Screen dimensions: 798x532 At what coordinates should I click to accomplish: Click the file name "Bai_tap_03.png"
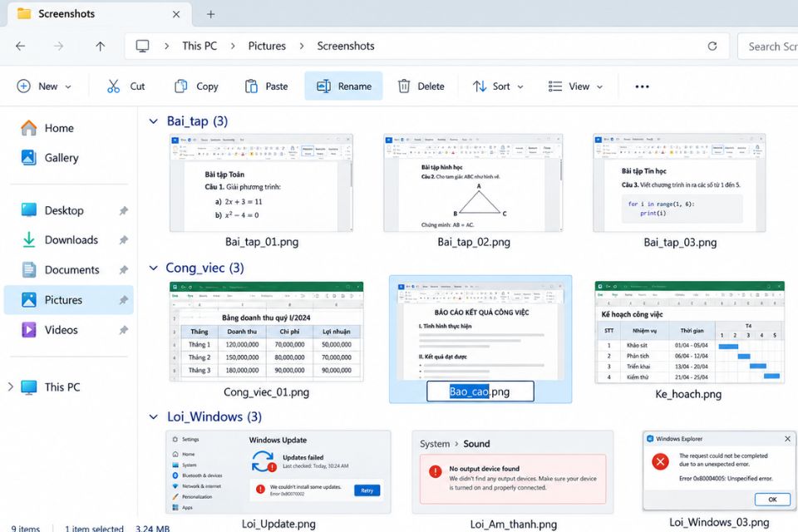[x=680, y=243]
